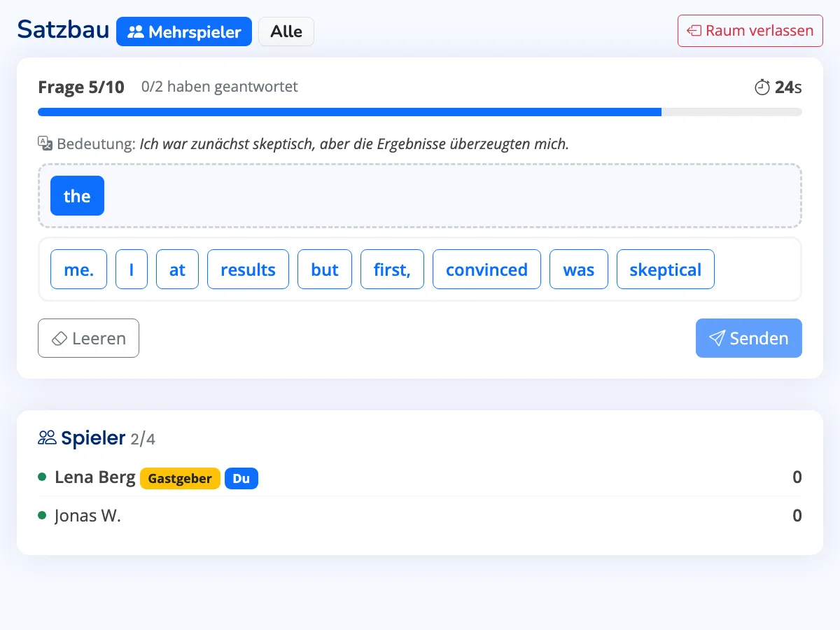Click the Mehrspieler mode badge
Image resolution: width=840 pixels, height=630 pixels.
184,31
